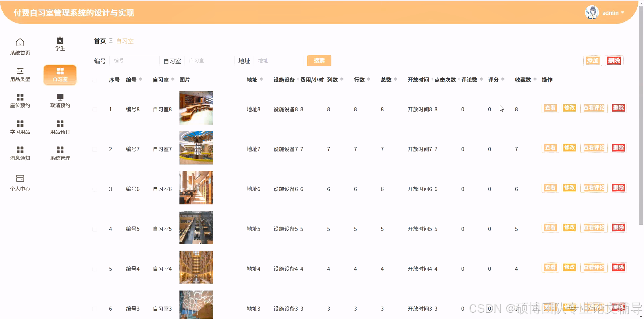Screen dimensions: 644x319
Task: Click the top 删除 batch delete button
Action: tap(614, 61)
